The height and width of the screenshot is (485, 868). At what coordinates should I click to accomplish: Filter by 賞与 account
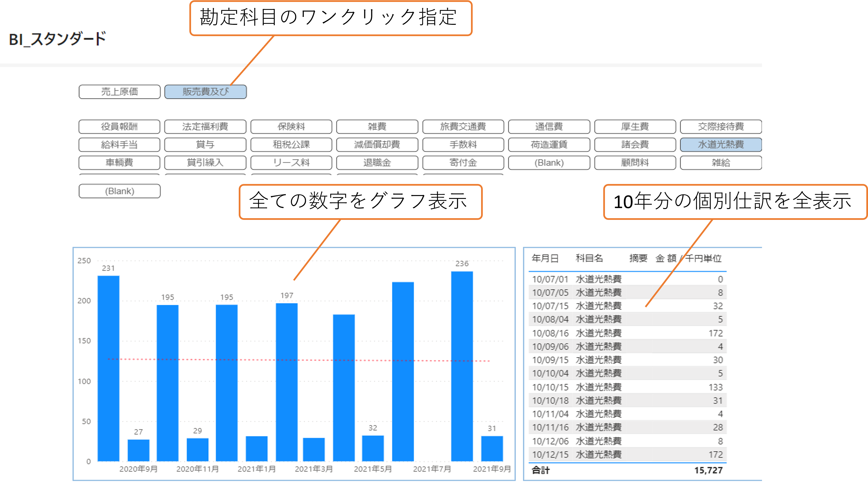[205, 144]
